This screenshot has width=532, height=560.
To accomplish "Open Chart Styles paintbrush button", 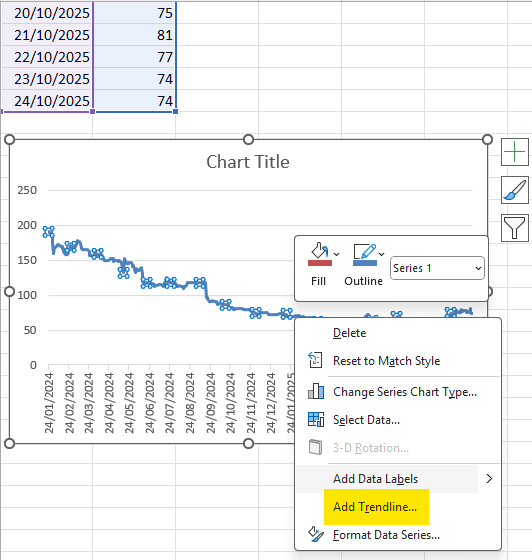I will pos(515,190).
